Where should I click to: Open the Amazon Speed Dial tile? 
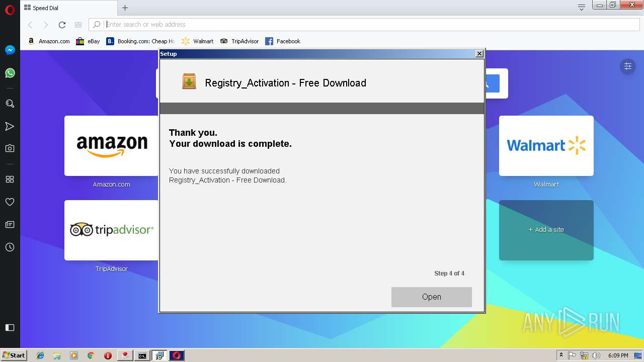(x=111, y=146)
